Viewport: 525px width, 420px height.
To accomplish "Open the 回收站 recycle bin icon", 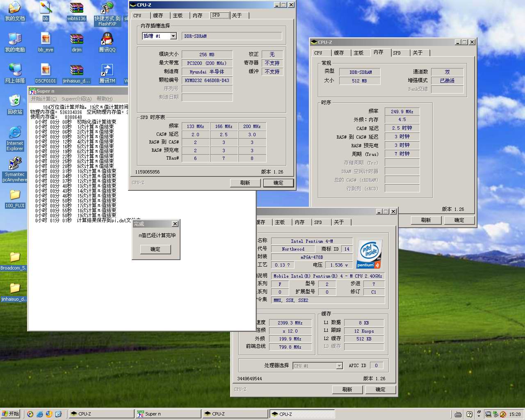I will tap(15, 105).
